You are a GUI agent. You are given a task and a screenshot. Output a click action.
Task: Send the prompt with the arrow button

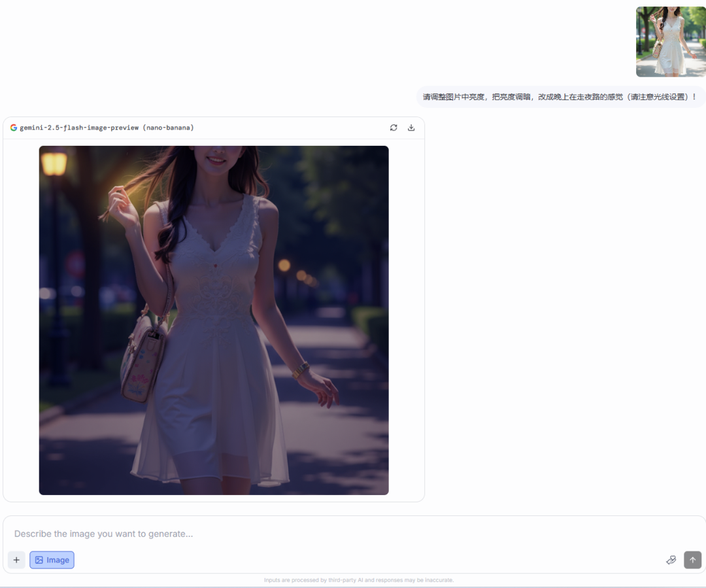[692, 560]
